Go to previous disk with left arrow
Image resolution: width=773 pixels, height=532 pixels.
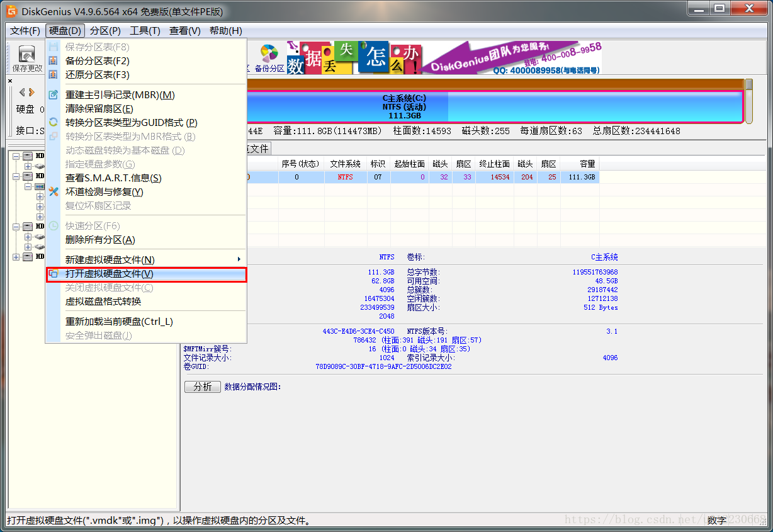point(23,93)
